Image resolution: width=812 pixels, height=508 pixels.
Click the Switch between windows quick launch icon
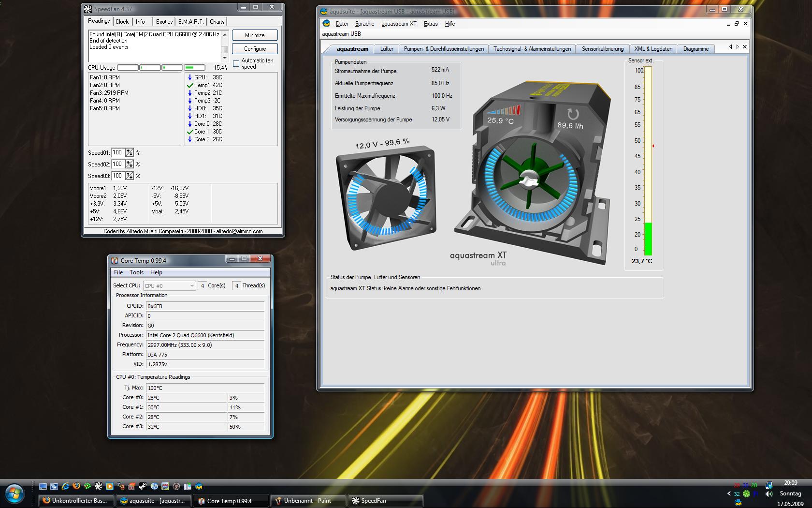point(54,486)
